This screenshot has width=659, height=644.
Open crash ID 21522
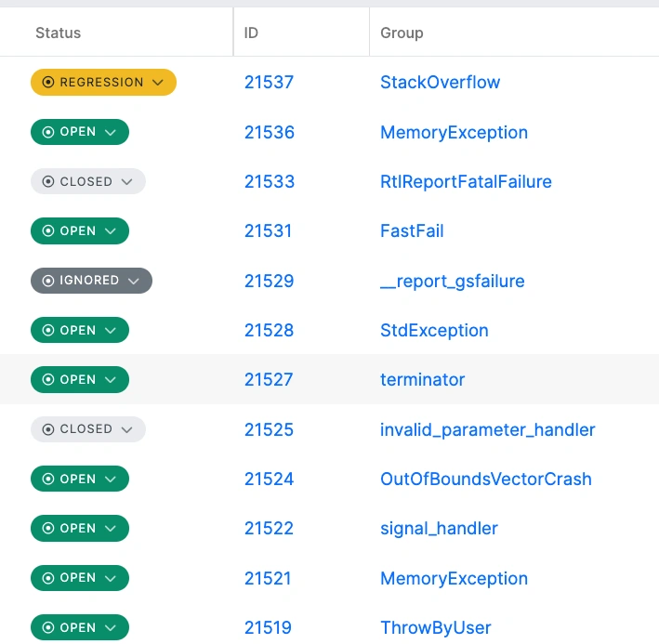click(x=269, y=529)
